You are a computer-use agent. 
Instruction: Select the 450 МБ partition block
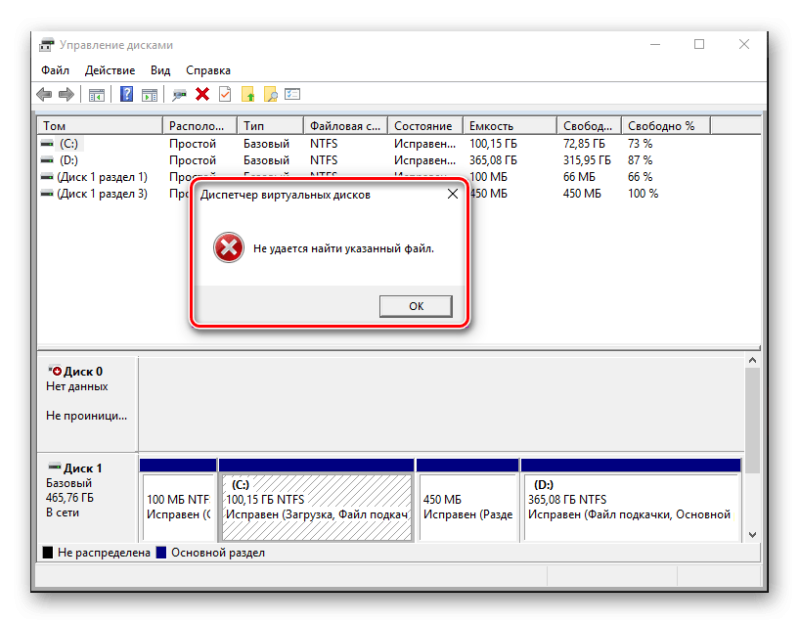pos(467,500)
